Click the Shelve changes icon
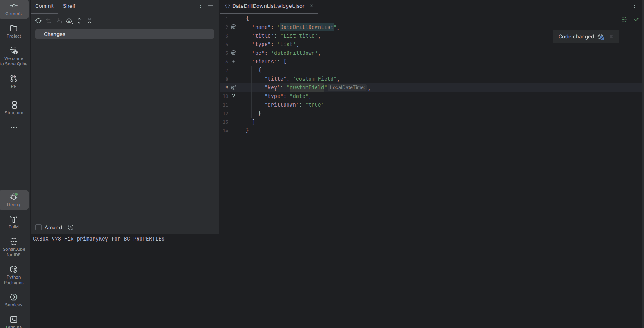Image resolution: width=644 pixels, height=328 pixels. tap(59, 21)
